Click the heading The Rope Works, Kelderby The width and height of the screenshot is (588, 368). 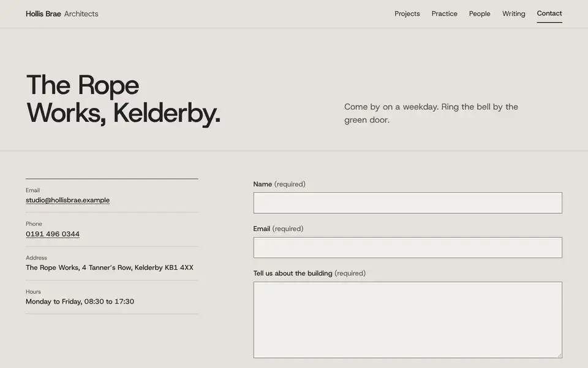[123, 99]
